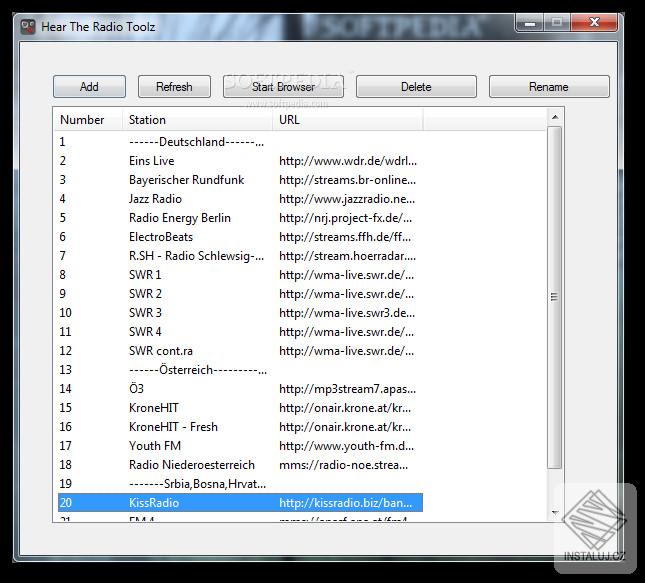Click the Refresh button
Viewport: 645px width, 583px height.
(174, 86)
